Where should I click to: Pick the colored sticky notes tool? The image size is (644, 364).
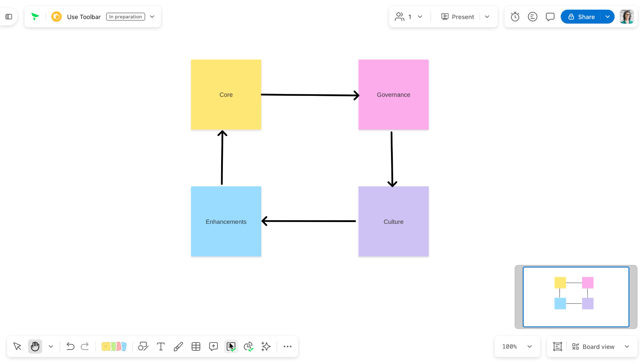[x=114, y=346]
